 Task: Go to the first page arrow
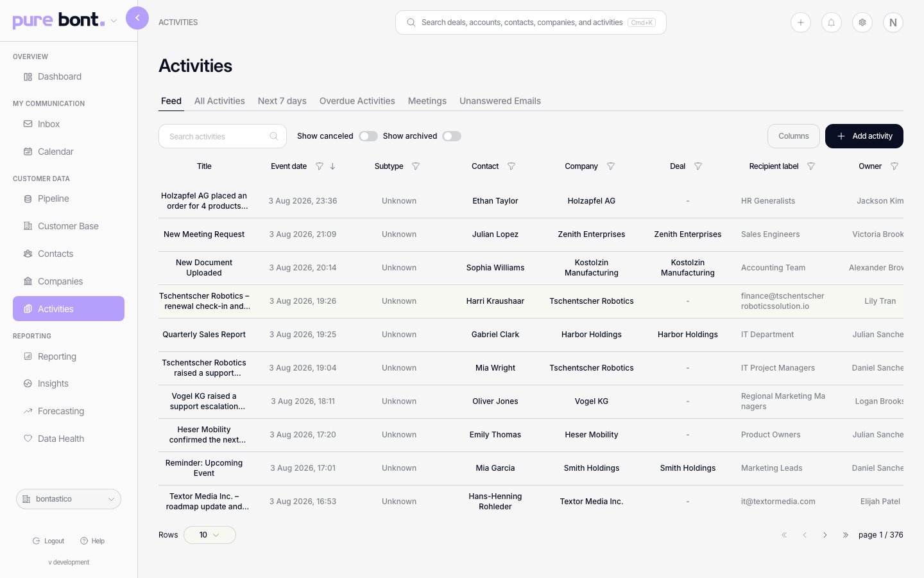pos(784,535)
